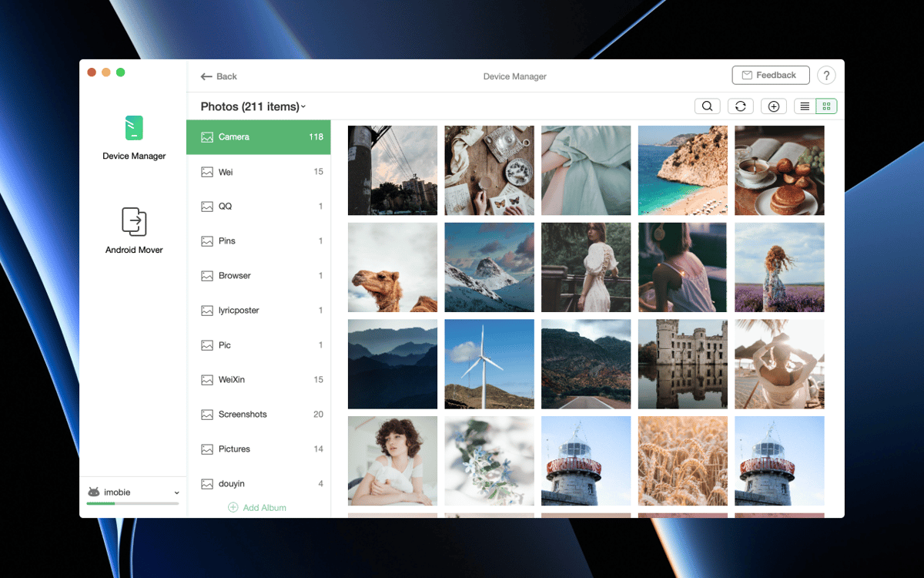Switch to grid view

[826, 106]
